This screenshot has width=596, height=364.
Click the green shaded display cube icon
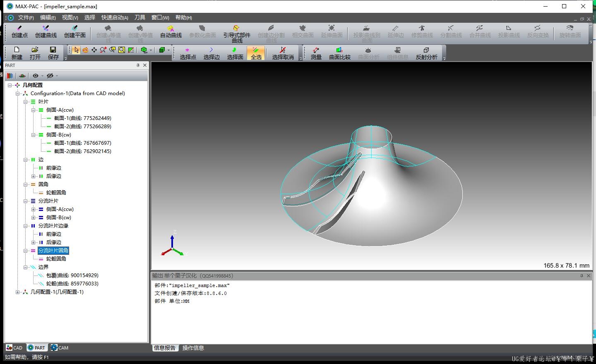pyautogui.click(x=162, y=50)
